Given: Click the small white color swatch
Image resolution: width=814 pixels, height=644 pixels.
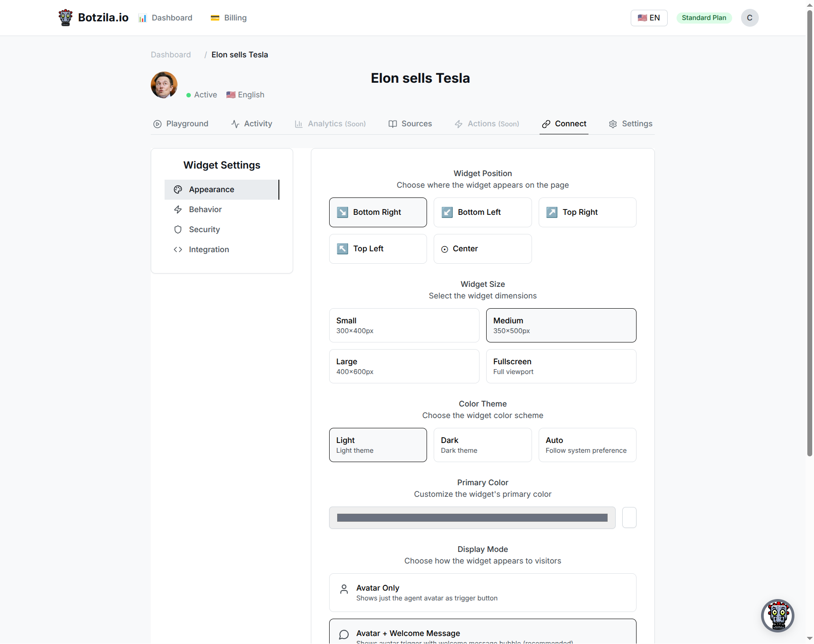Looking at the screenshot, I should (x=629, y=518).
